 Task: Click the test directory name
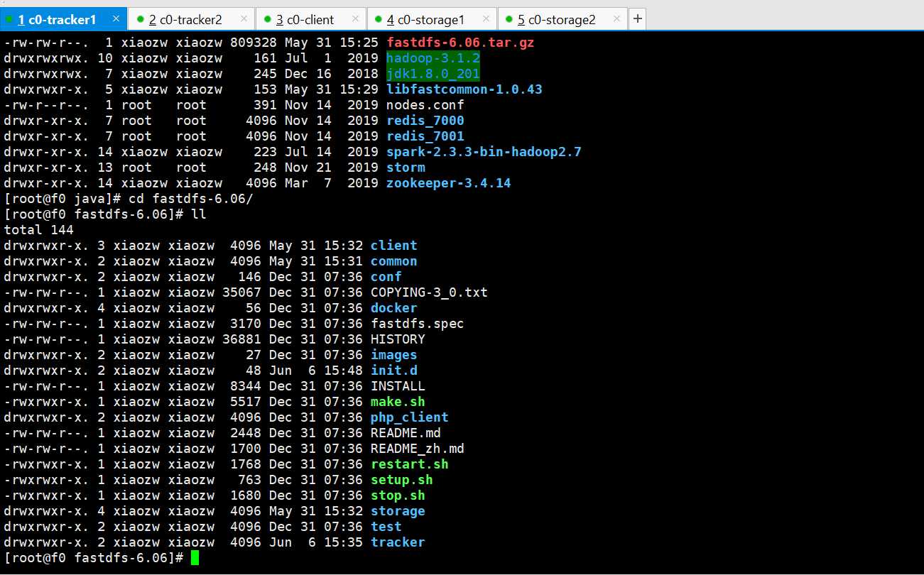386,527
